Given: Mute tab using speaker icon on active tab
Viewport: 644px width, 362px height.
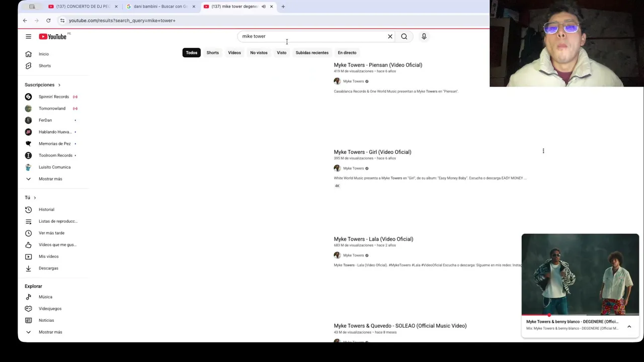Looking at the screenshot, I should [x=264, y=7].
